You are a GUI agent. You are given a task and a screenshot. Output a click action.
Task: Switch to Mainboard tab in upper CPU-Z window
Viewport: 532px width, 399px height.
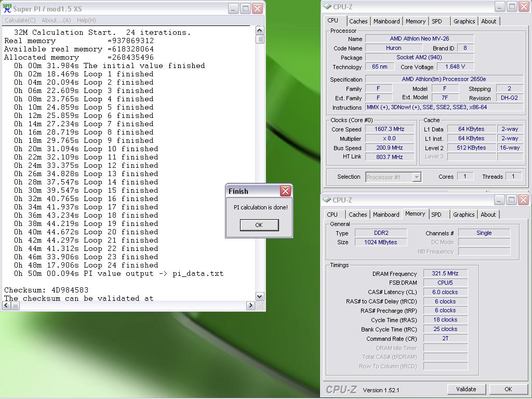[x=387, y=21]
